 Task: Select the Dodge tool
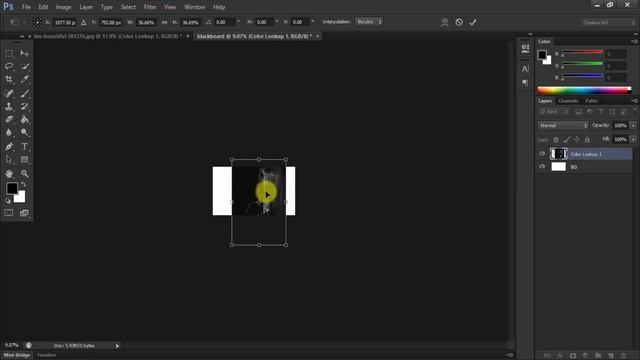tap(24, 133)
